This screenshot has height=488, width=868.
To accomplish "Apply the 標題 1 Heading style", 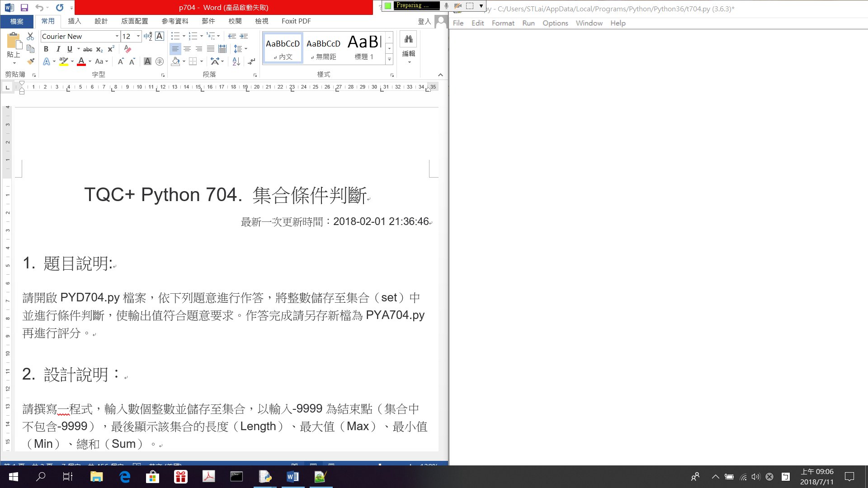I will tap(364, 48).
